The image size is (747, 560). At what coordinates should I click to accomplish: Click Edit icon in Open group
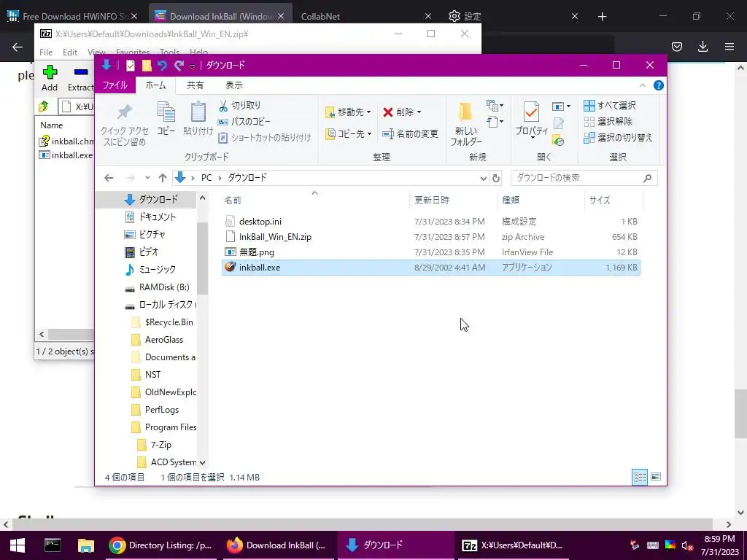click(x=558, y=123)
